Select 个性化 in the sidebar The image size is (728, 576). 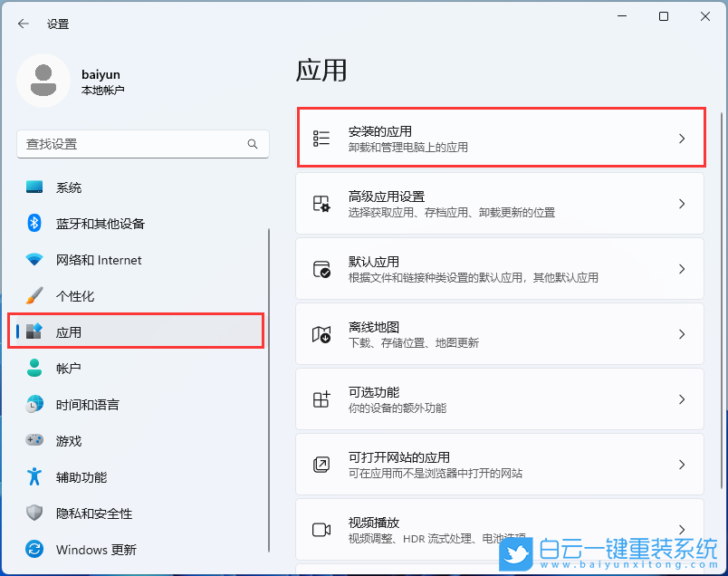point(68,296)
